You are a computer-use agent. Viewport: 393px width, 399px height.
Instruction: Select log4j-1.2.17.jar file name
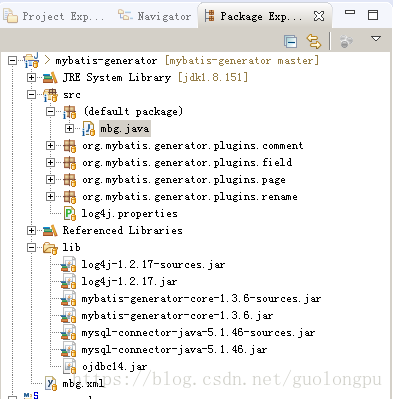pyautogui.click(x=129, y=281)
